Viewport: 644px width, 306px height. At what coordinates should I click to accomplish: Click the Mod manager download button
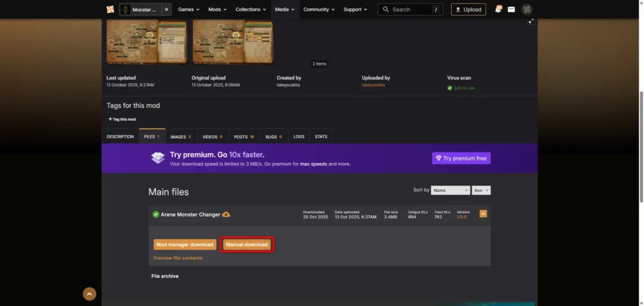(x=185, y=244)
